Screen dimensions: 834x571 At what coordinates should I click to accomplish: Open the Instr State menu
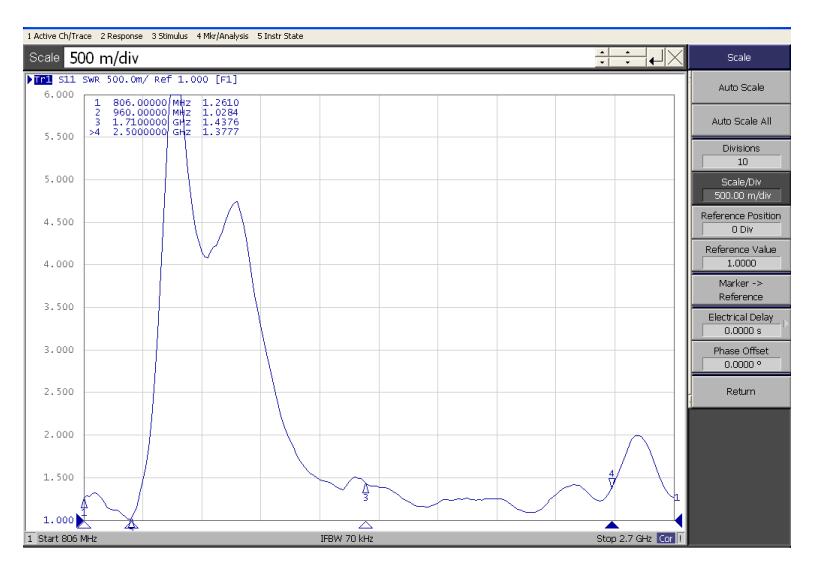coord(280,36)
